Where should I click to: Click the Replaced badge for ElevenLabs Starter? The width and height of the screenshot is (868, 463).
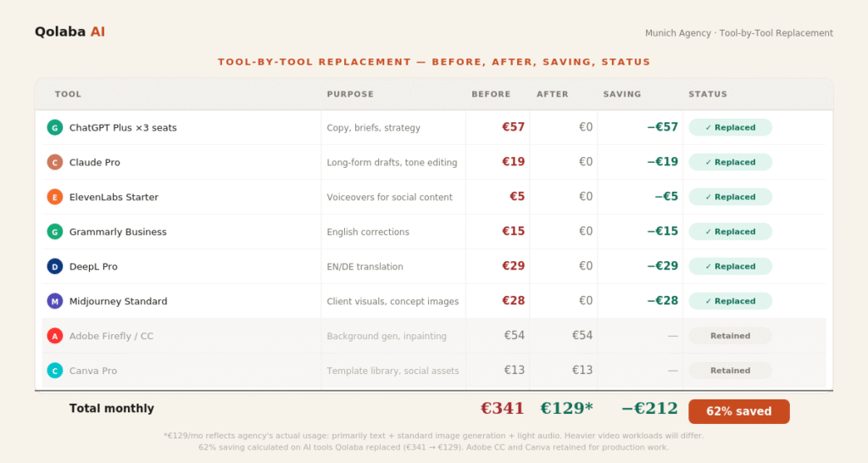point(730,197)
